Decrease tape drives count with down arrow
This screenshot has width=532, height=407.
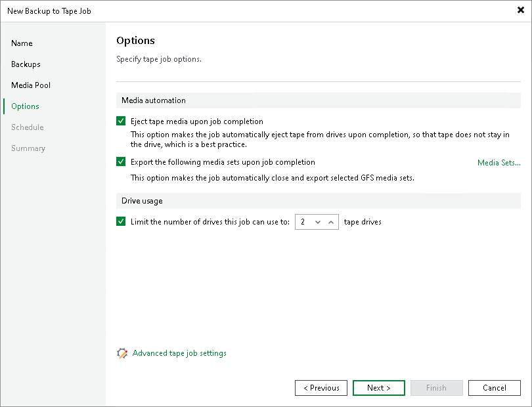[x=318, y=222]
